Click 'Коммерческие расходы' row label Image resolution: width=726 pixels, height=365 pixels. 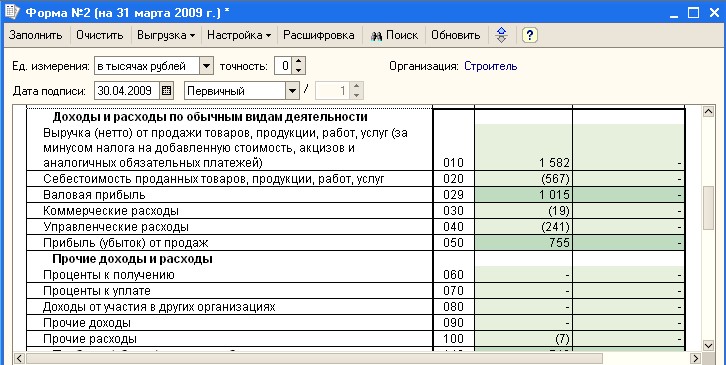click(x=111, y=211)
